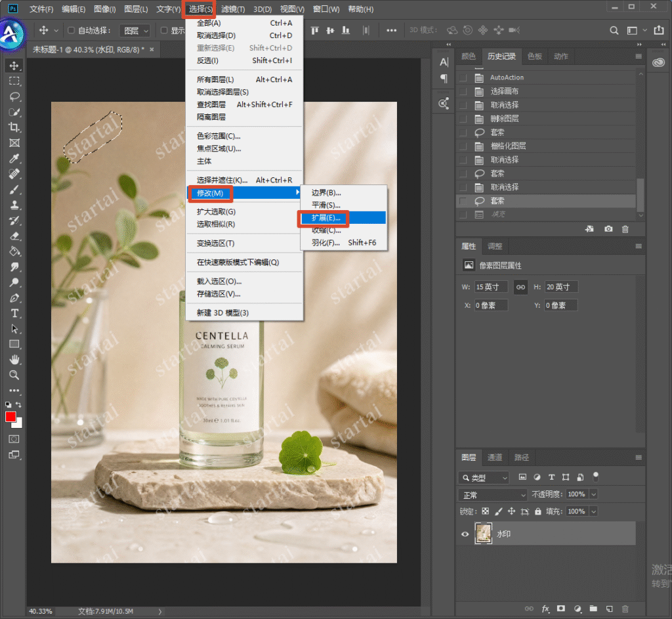Open Properties panel flyout menu

tap(639, 246)
